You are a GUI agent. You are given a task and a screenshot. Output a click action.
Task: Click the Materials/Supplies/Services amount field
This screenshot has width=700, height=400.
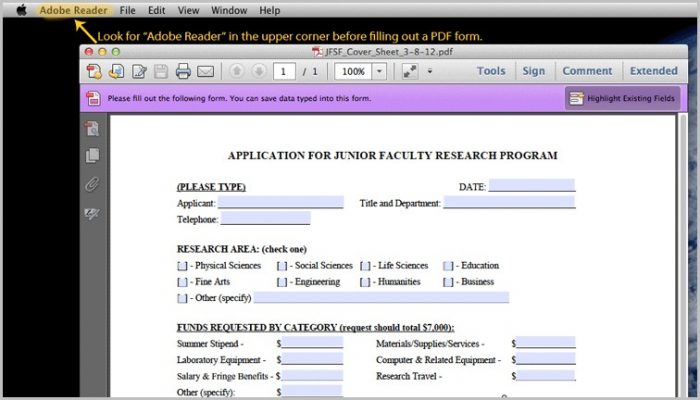tap(546, 343)
